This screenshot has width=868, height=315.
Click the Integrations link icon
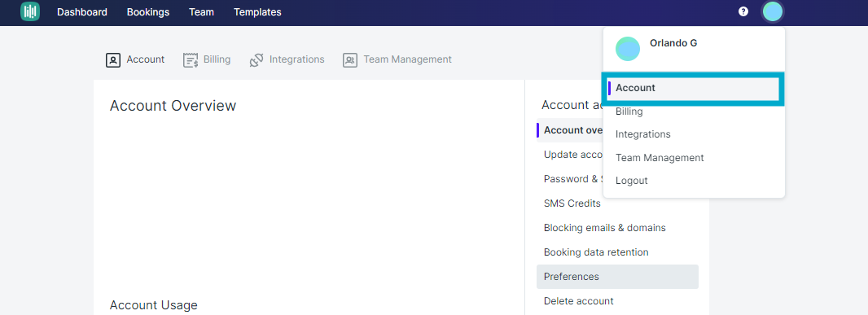click(x=256, y=59)
